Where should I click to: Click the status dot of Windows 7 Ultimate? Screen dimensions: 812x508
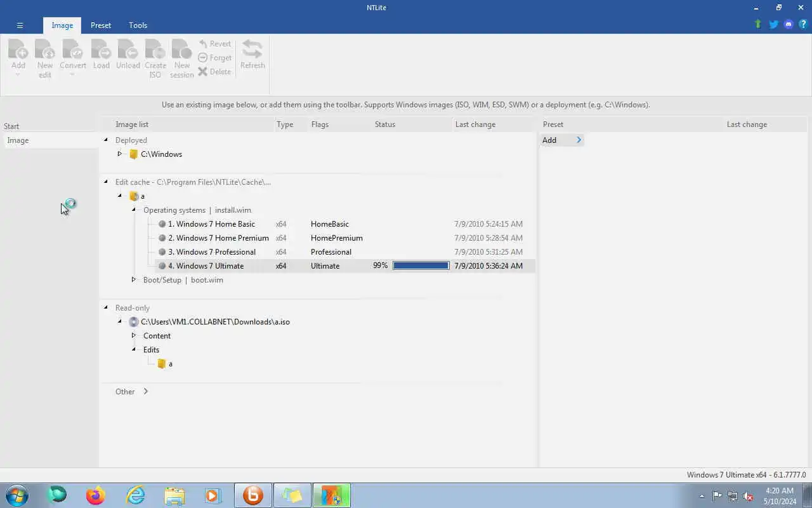pyautogui.click(x=162, y=266)
